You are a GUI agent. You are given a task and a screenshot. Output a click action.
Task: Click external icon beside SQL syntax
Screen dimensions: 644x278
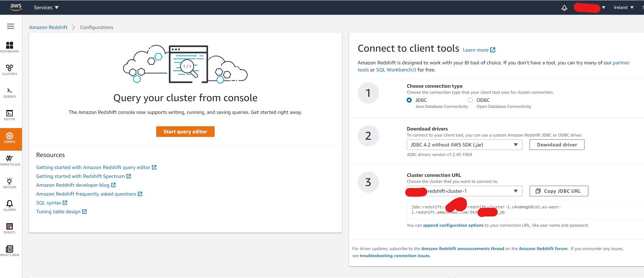pos(65,203)
